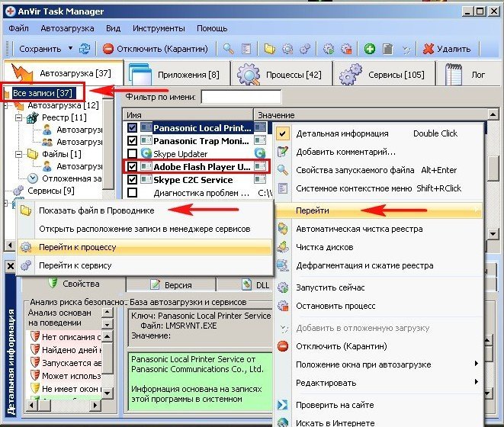The width and height of the screenshot is (504, 427).
Task: Click the X to close the Детальная информация panel
Action: [x=10, y=266]
